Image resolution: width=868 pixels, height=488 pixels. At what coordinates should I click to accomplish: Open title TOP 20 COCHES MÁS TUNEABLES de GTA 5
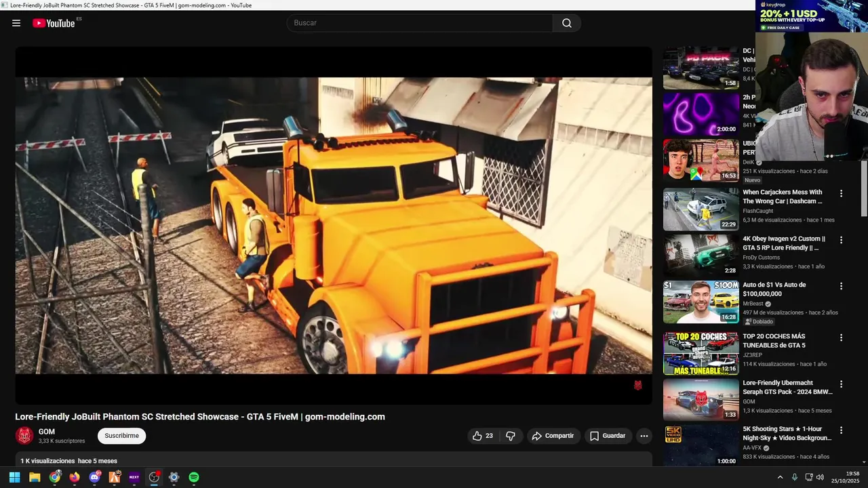[x=774, y=341]
